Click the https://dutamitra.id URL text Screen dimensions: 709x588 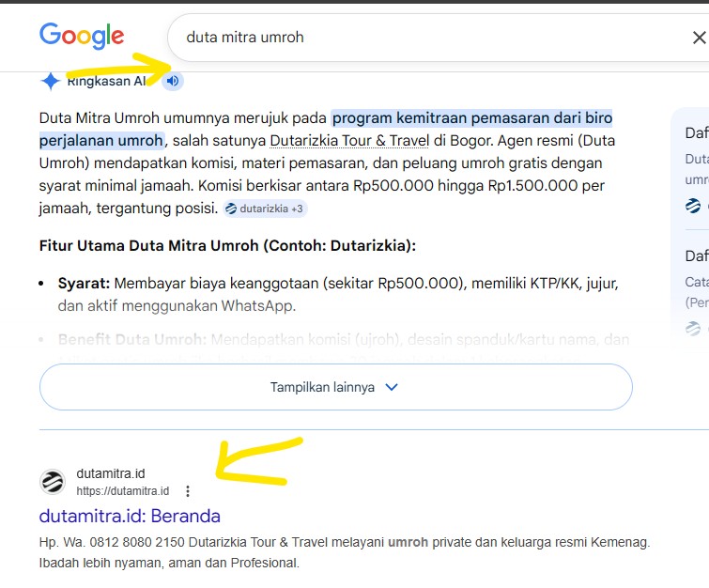(x=123, y=491)
